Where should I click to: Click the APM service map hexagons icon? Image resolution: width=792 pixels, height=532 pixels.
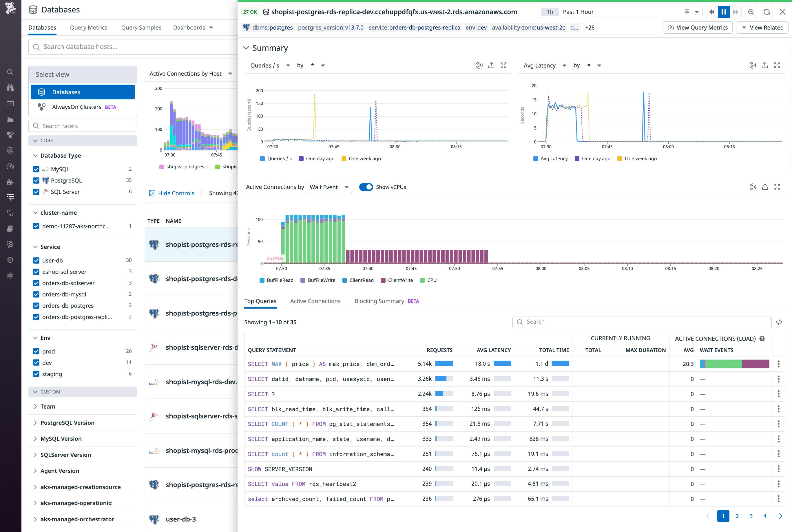10,135
